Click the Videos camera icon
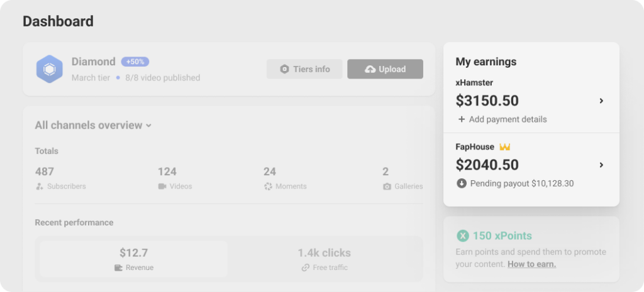 [162, 187]
